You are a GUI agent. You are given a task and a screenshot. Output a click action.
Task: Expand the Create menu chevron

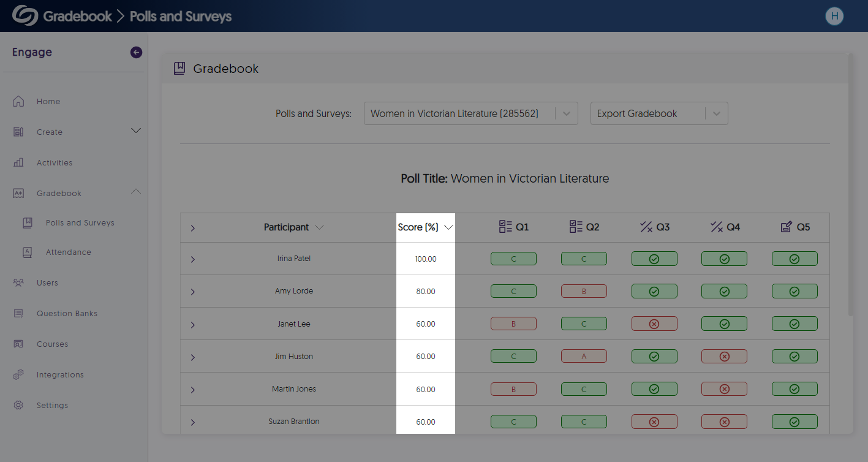[x=136, y=131]
